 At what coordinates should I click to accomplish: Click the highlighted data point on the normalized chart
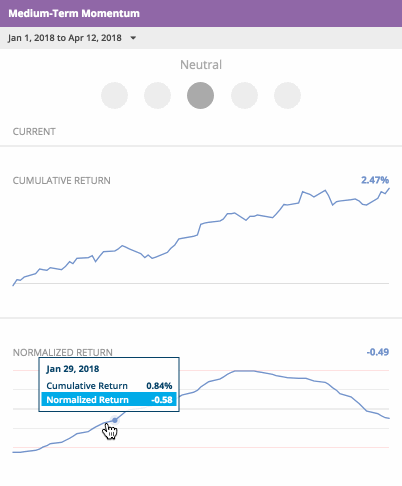[x=115, y=420]
